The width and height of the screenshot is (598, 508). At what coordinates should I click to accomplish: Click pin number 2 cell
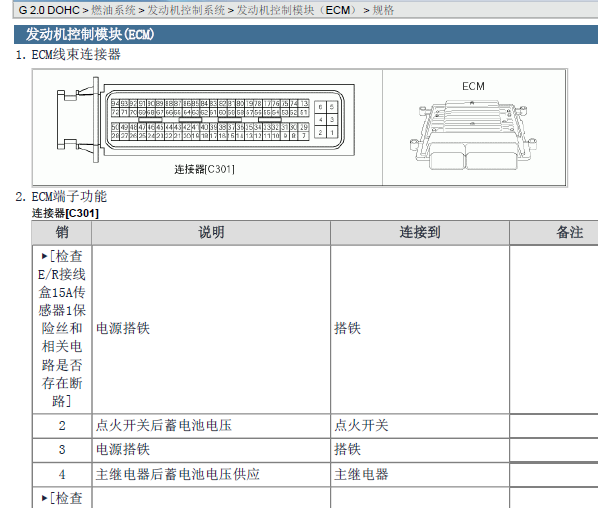tap(62, 426)
